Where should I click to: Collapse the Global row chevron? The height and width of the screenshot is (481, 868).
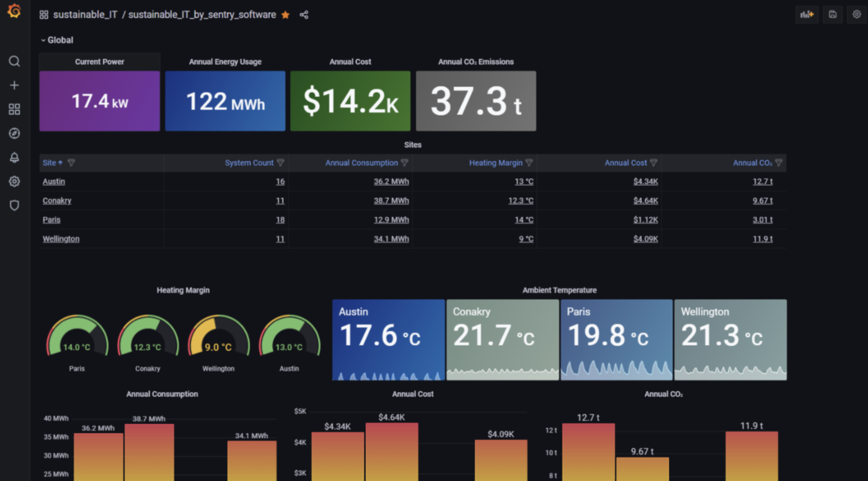pyautogui.click(x=42, y=40)
